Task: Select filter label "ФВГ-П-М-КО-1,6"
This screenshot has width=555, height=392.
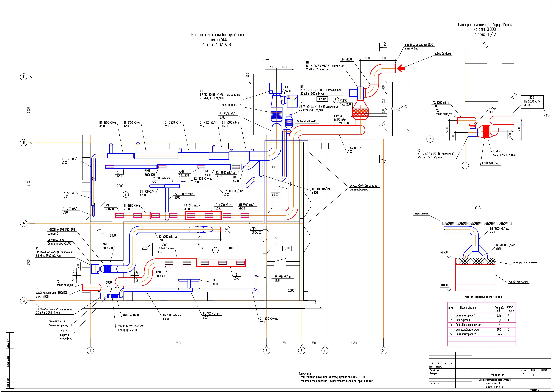Action: (x=232, y=105)
